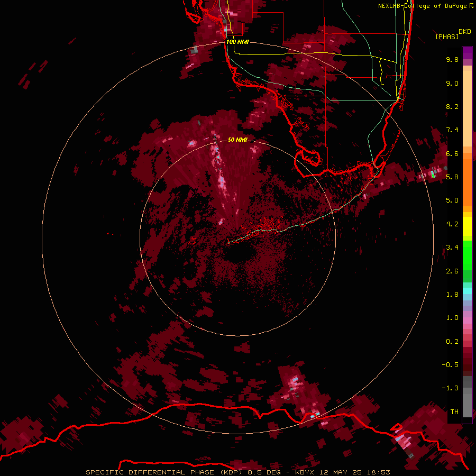Pick the yellow segment of color bar
The height and width of the screenshot is (476, 476).
pos(467,226)
